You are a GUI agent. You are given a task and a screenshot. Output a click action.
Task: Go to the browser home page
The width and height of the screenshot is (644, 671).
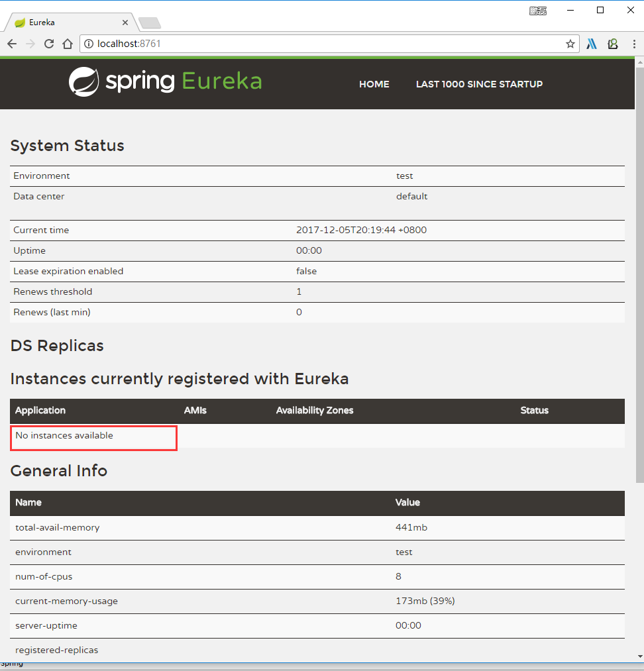(68, 44)
